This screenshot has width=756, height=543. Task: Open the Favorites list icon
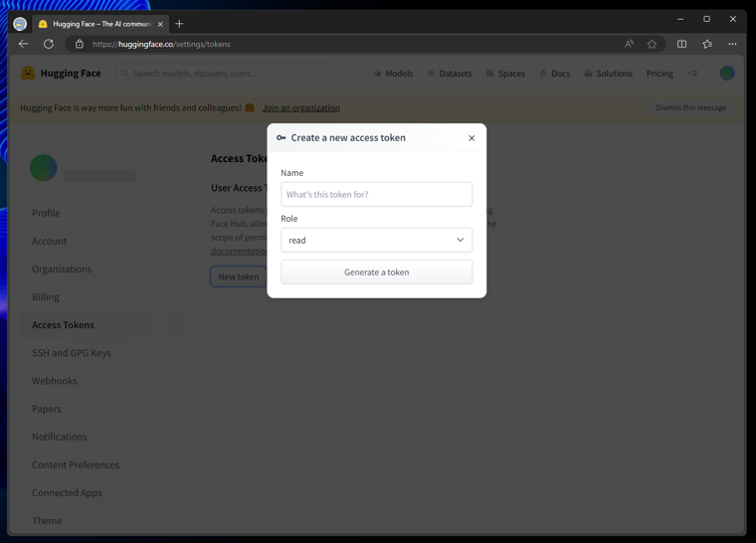pyautogui.click(x=707, y=44)
